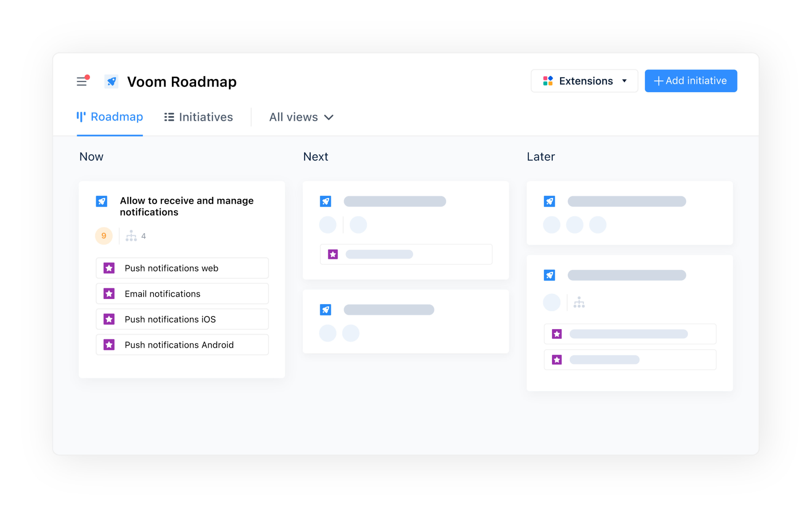Image resolution: width=812 pixels, height=508 pixels.
Task: Click the purple star icon beside Email notifications
Action: click(x=109, y=294)
